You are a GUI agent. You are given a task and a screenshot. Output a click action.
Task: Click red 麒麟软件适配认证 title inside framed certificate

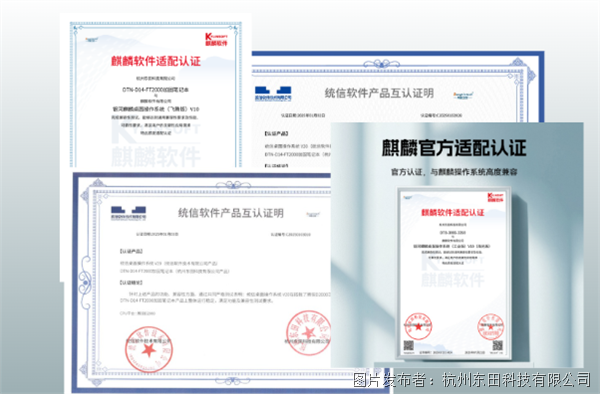pos(453,213)
